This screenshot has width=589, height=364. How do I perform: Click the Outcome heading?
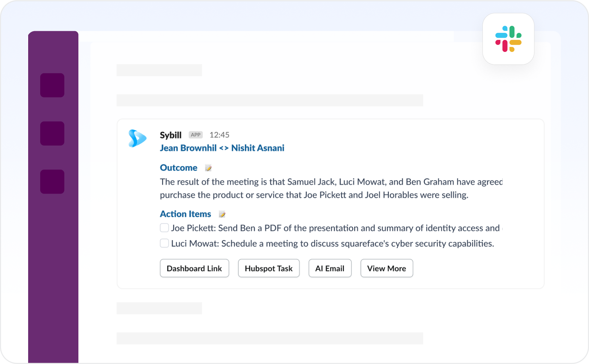(179, 168)
